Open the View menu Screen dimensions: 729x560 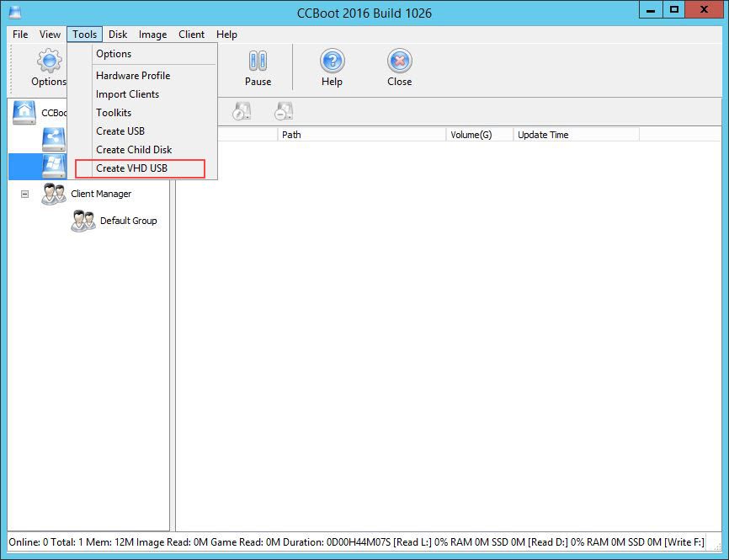click(x=50, y=35)
